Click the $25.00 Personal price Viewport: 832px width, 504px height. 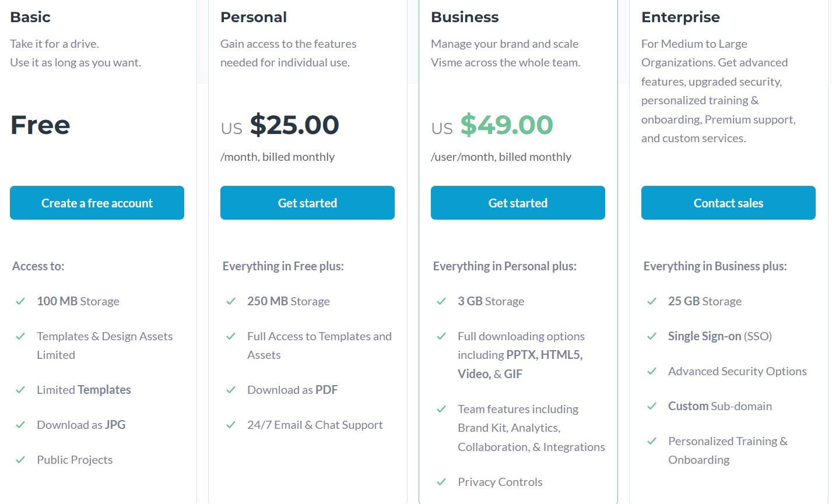click(x=294, y=125)
